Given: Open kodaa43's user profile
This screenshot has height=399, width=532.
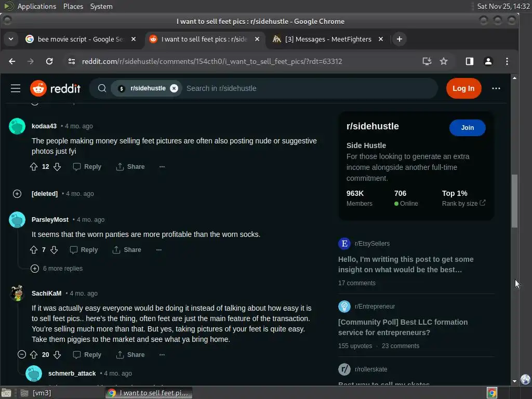Looking at the screenshot, I should (x=44, y=126).
